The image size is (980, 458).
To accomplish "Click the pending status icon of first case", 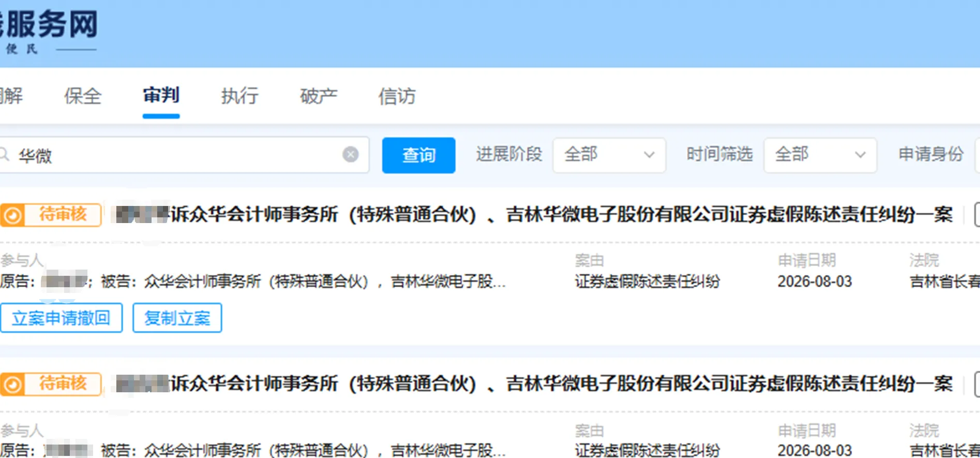I will [12, 215].
